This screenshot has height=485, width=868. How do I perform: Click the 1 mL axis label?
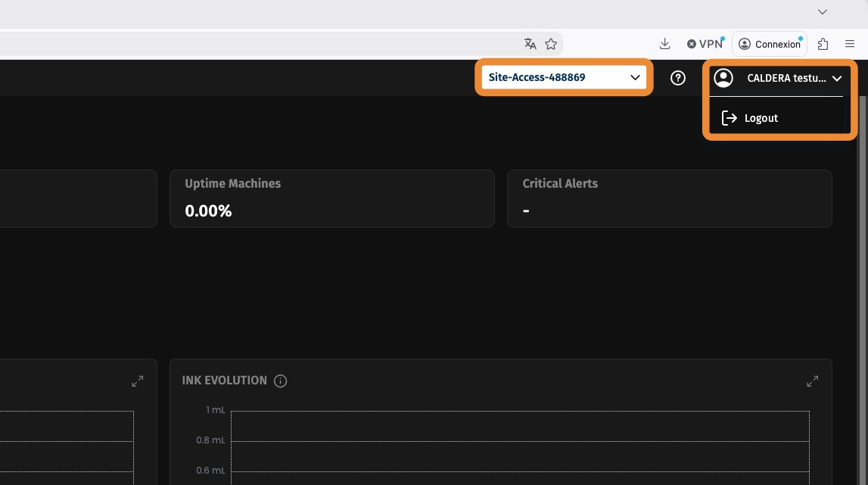coord(216,409)
